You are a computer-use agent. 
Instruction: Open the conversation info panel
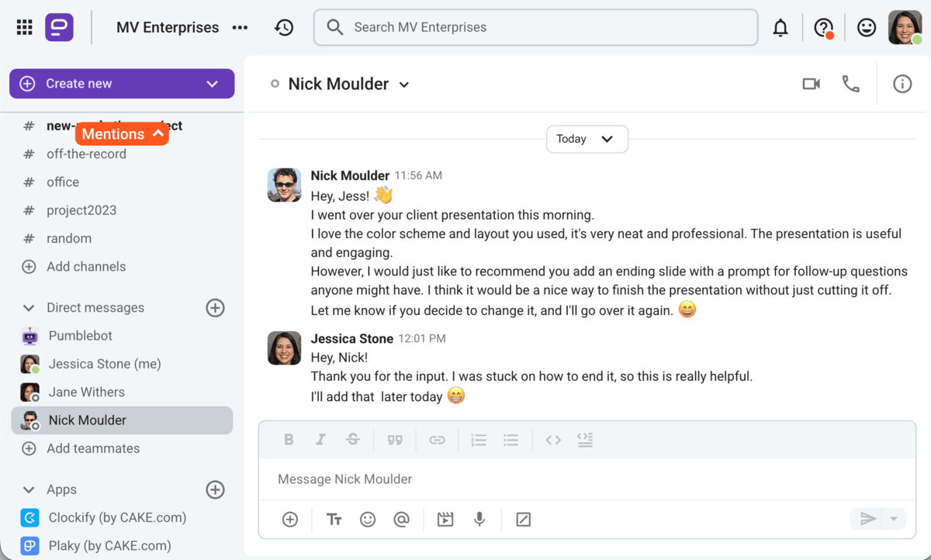point(902,84)
